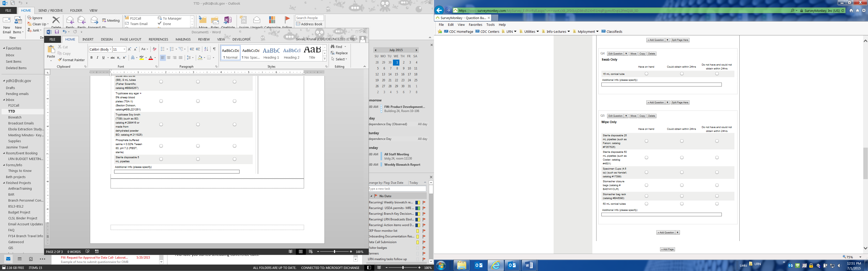This screenshot has width=868, height=271.
Task: Collapse the Finished Projects folder in Outlook
Action: 4,183
